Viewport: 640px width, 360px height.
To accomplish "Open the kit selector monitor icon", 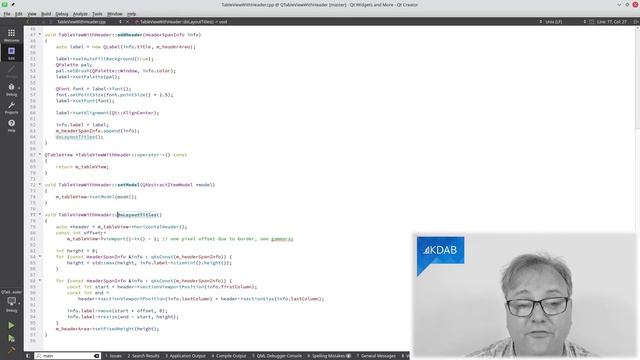I will click(11, 302).
